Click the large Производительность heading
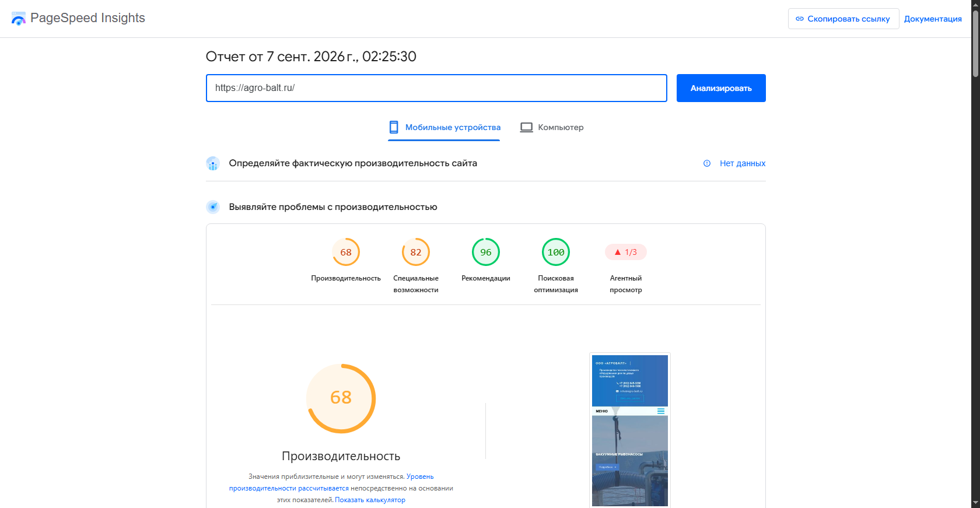980x508 pixels. pyautogui.click(x=341, y=456)
